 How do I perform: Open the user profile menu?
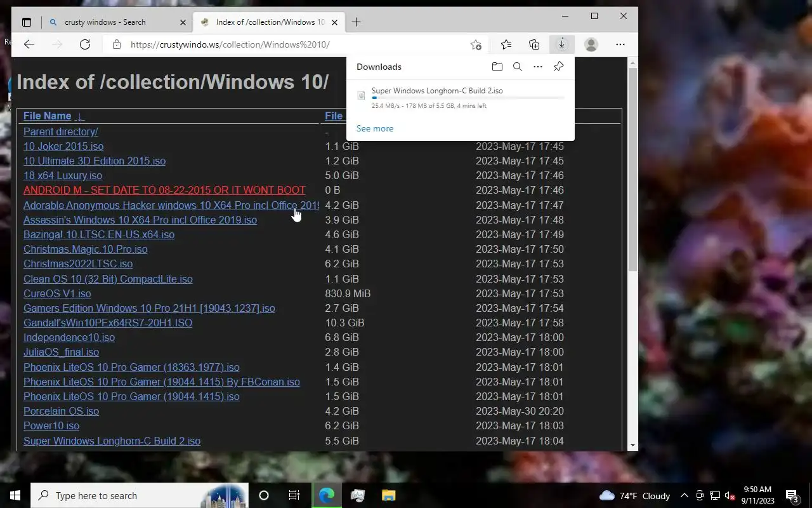pyautogui.click(x=591, y=44)
